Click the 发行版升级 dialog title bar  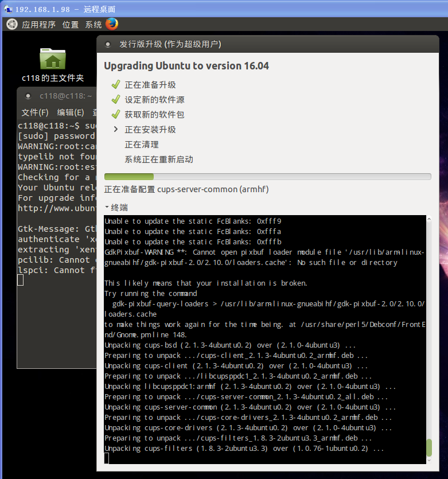268,44
